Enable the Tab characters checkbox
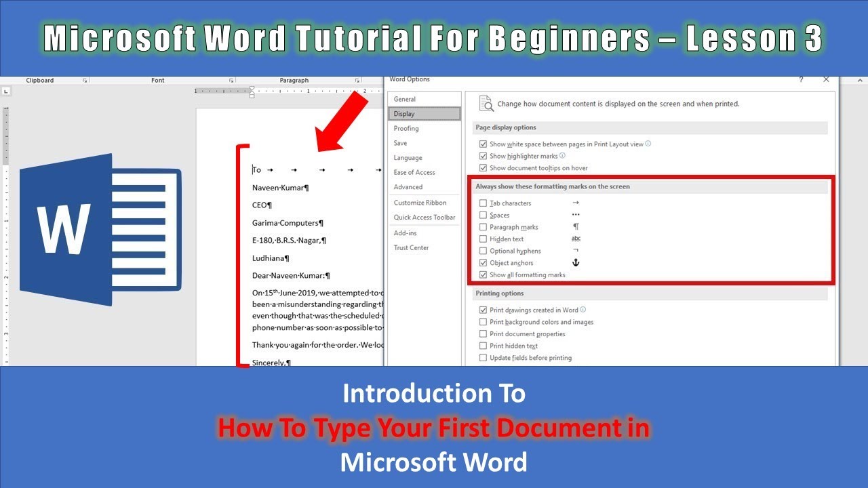Image resolution: width=868 pixels, height=488 pixels. point(483,203)
